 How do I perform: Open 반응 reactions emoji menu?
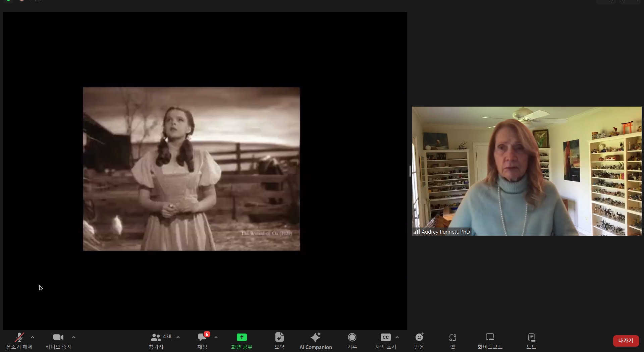(x=419, y=341)
